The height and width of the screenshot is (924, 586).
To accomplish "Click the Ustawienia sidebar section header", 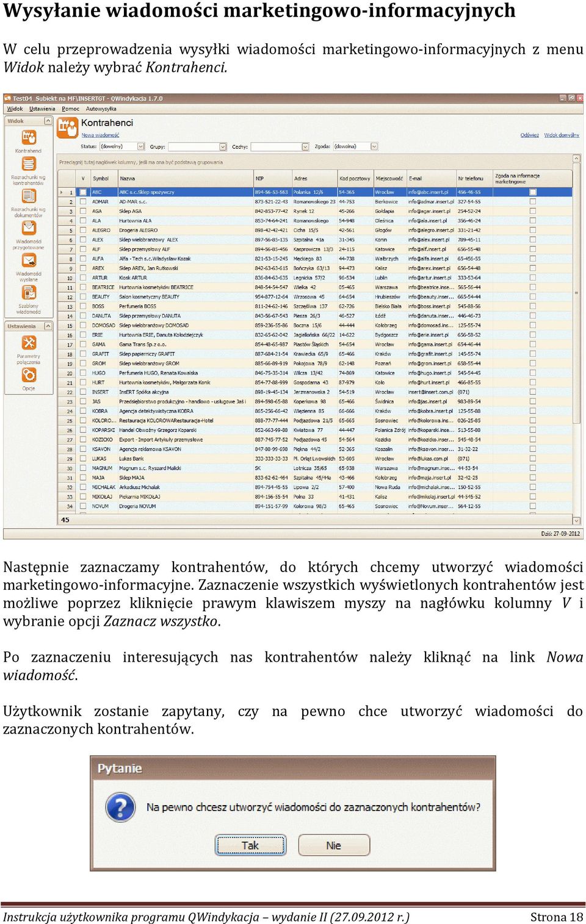I will click(29, 326).
